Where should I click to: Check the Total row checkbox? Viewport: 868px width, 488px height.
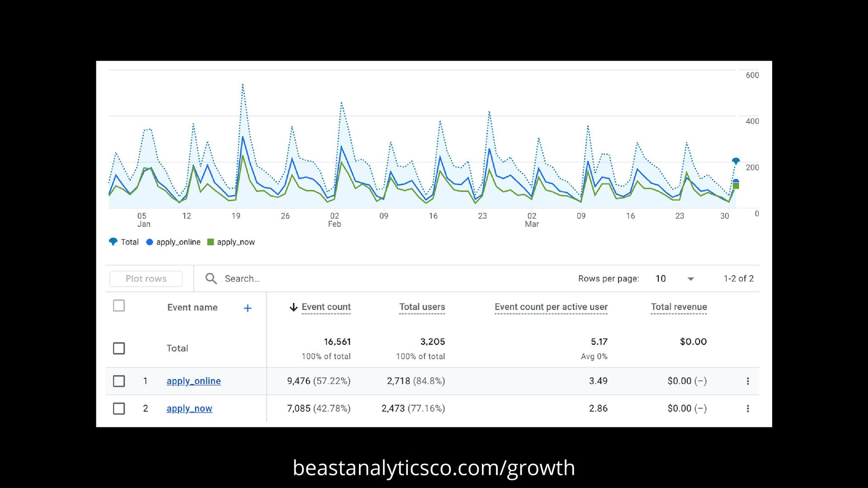pyautogui.click(x=119, y=348)
